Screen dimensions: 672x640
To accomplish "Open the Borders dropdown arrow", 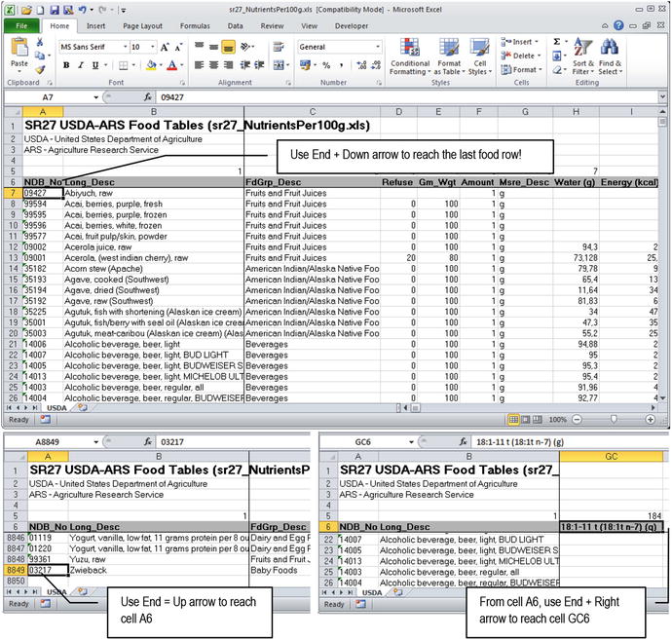I will (133, 65).
